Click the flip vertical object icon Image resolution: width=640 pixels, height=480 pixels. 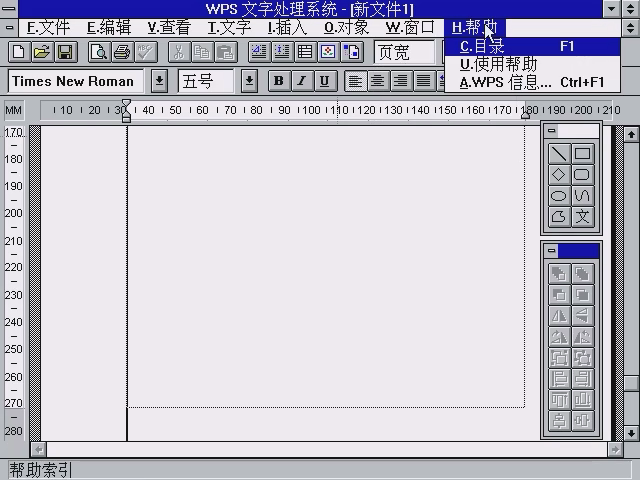click(x=583, y=316)
